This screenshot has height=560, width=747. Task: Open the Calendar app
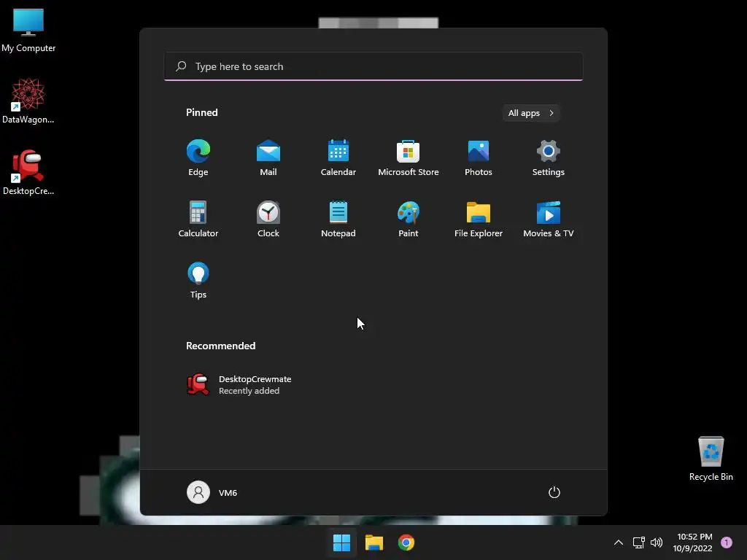[x=338, y=158]
